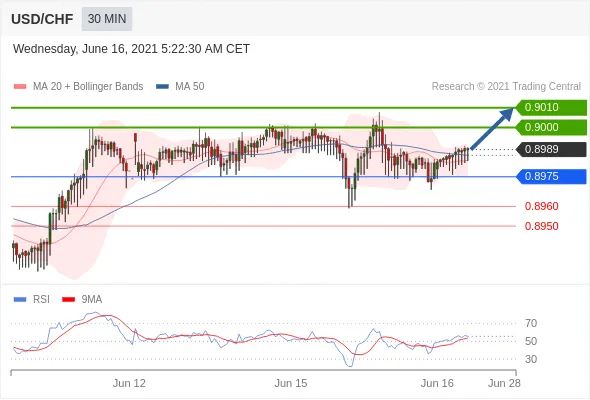Select the USD/CHF pair title
Screen dimensions: 590x400
point(42,19)
